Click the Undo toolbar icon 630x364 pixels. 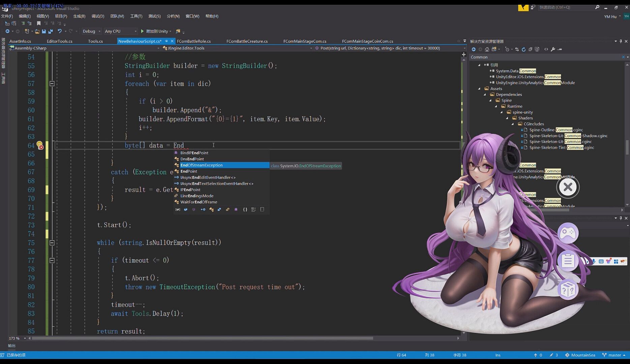coord(60,31)
